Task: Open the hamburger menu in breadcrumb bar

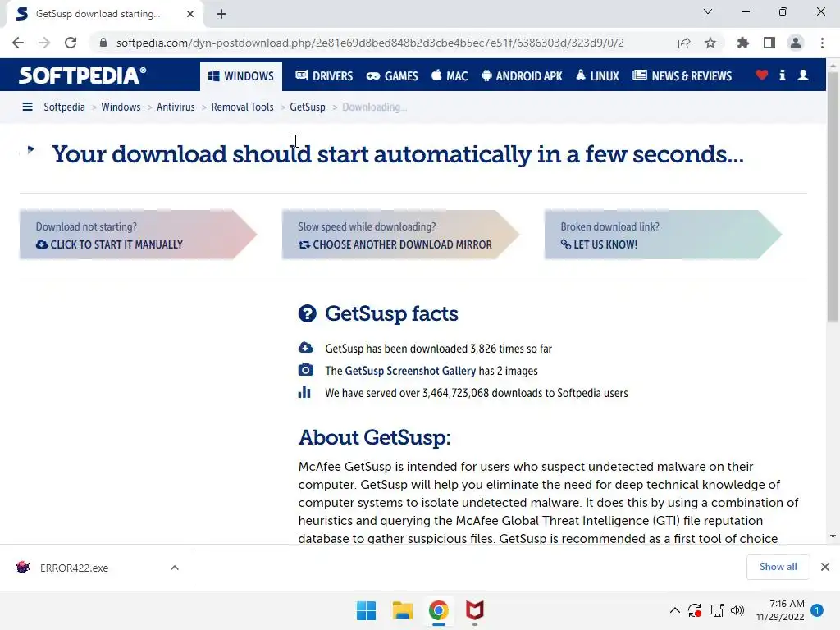Action: pos(27,107)
